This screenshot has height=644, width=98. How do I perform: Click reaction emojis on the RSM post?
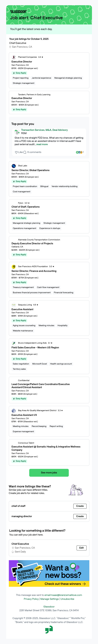(79, 152)
